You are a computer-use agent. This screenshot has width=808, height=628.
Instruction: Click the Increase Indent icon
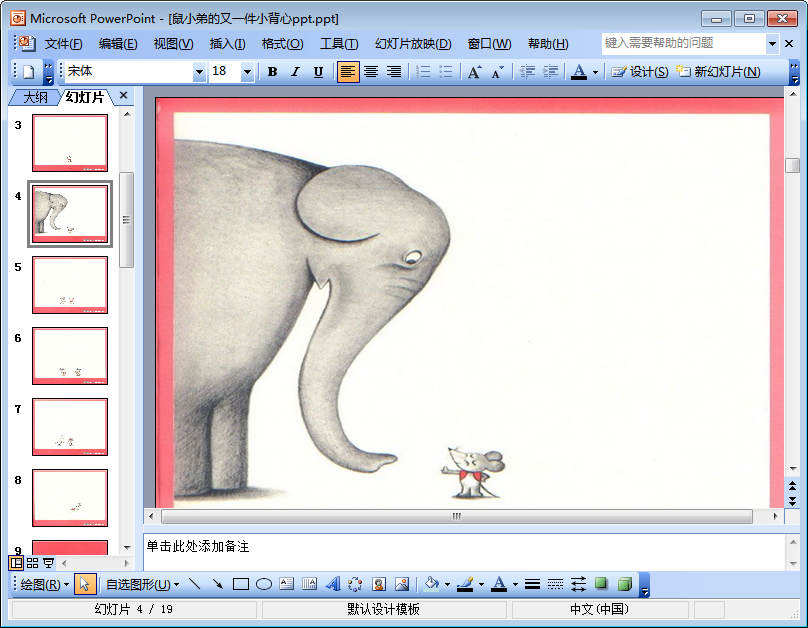coord(550,72)
